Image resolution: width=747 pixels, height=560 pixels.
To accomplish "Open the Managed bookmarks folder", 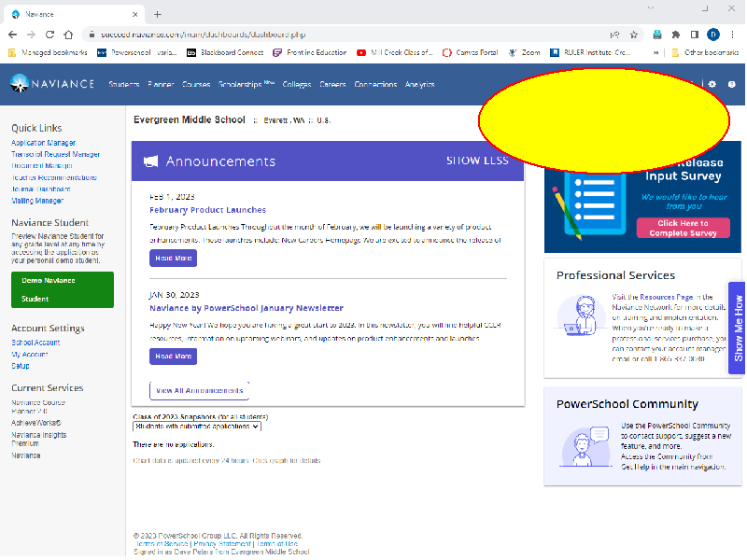I will tap(49, 52).
